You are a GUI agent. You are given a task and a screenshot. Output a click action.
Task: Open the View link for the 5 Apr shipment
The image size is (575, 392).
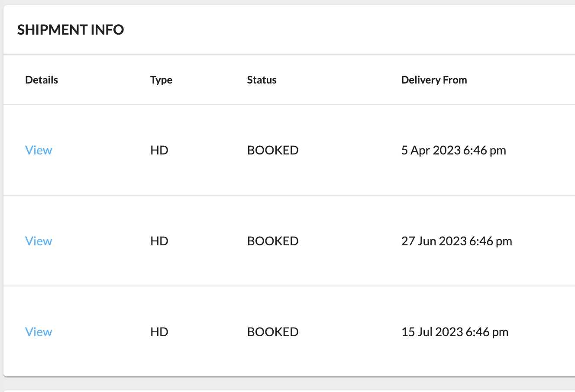(39, 150)
